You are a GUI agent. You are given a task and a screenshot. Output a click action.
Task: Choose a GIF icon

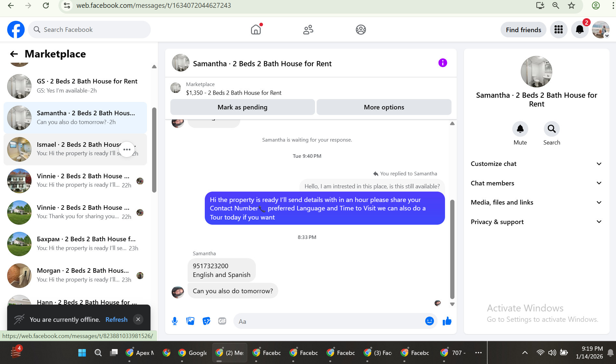click(x=222, y=321)
